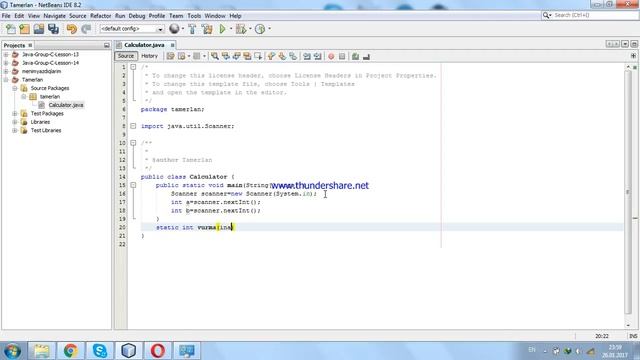Image resolution: width=640 pixels, height=360 pixels.
Task: Click the Comment icon in editor toolbar
Action: (355, 56)
